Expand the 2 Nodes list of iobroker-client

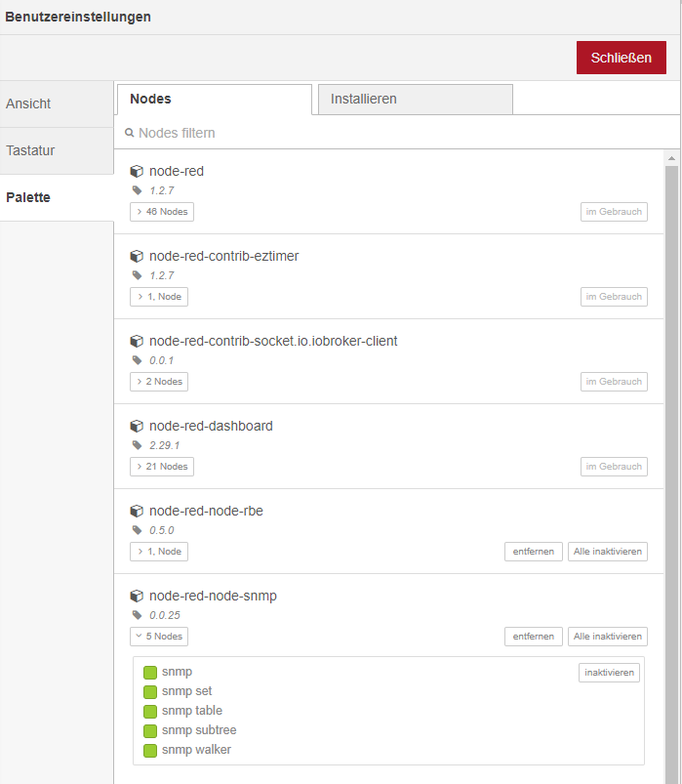pyautogui.click(x=159, y=382)
